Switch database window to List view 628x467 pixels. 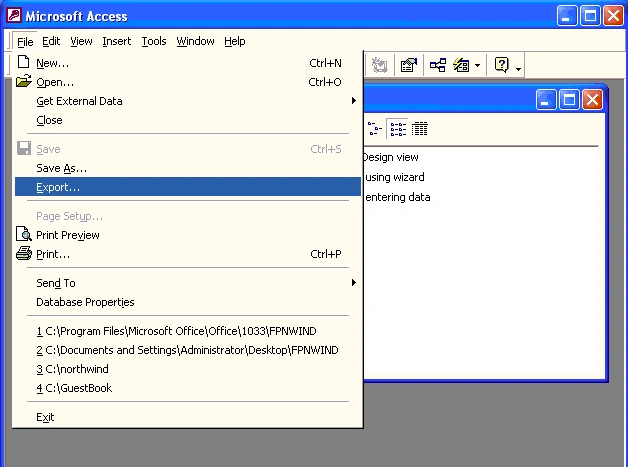tap(398, 129)
